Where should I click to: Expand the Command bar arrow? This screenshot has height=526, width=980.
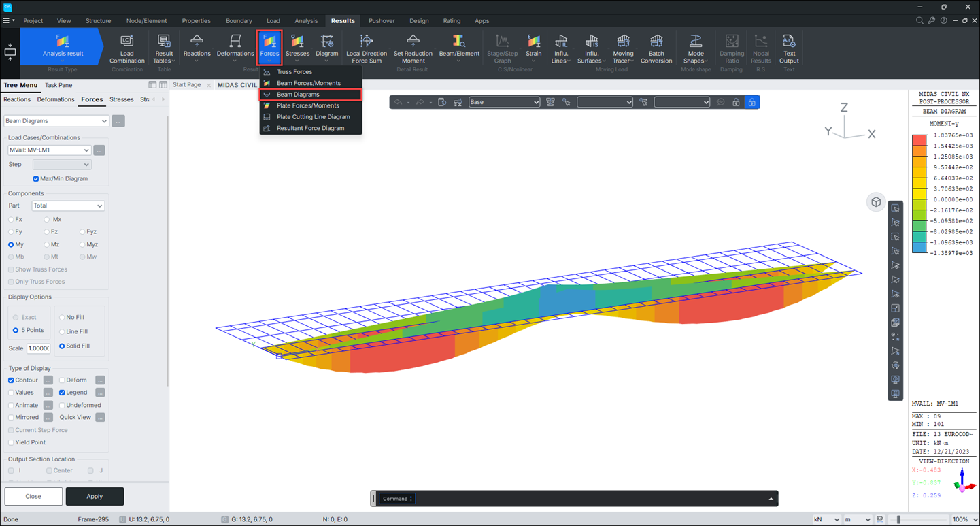click(771, 499)
